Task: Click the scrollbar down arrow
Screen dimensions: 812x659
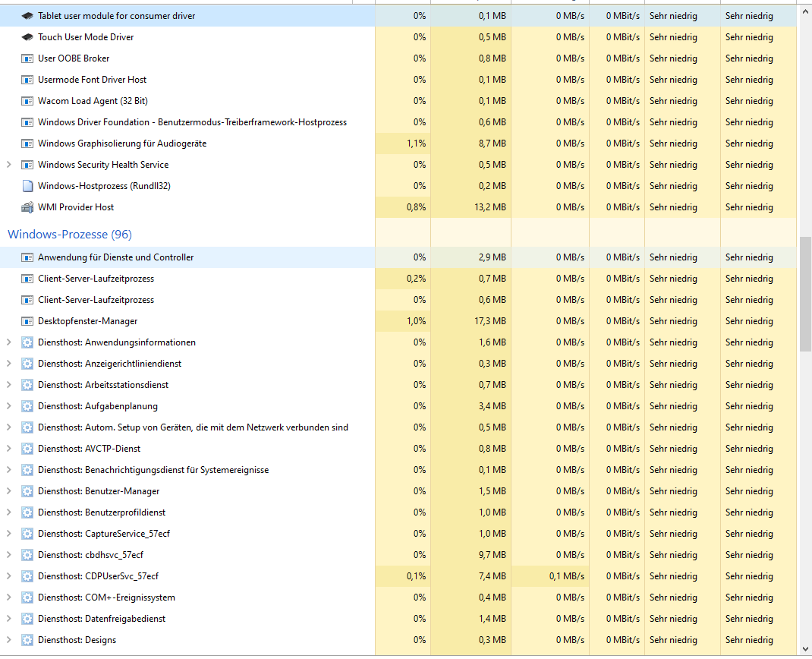Action: [805, 648]
